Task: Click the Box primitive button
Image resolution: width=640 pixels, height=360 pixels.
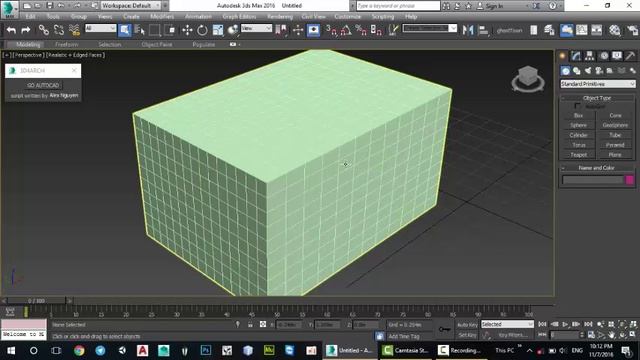Action: click(578, 116)
